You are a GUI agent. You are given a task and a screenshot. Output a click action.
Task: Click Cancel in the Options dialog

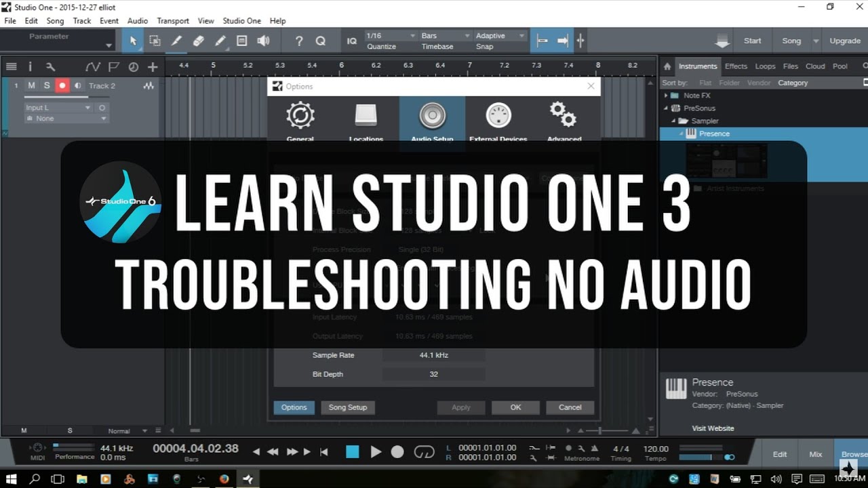pyautogui.click(x=570, y=407)
